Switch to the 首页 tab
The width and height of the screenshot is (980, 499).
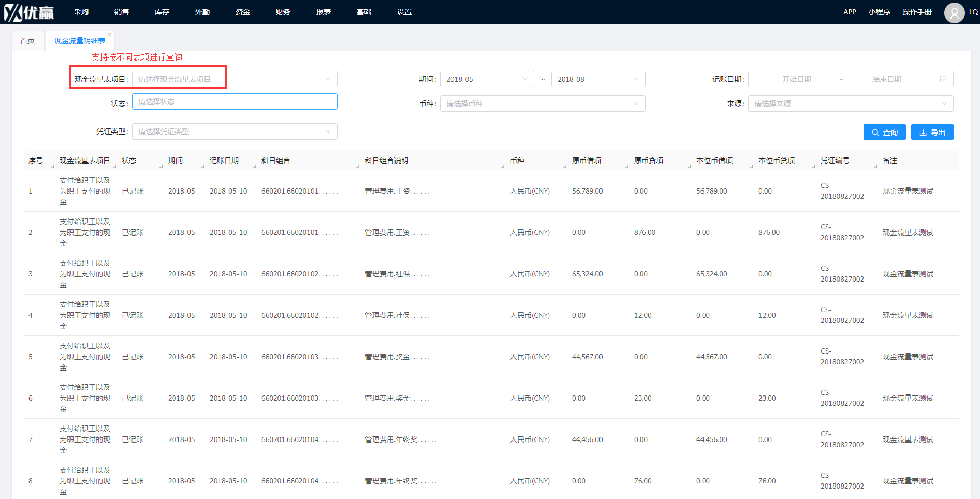(27, 41)
